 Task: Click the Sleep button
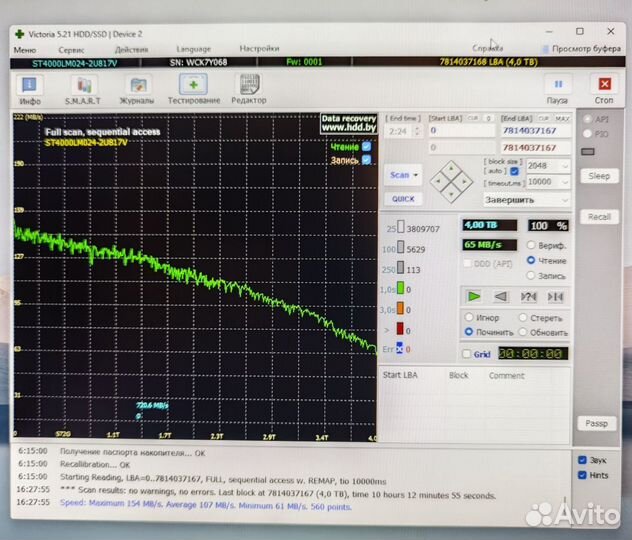(x=598, y=176)
